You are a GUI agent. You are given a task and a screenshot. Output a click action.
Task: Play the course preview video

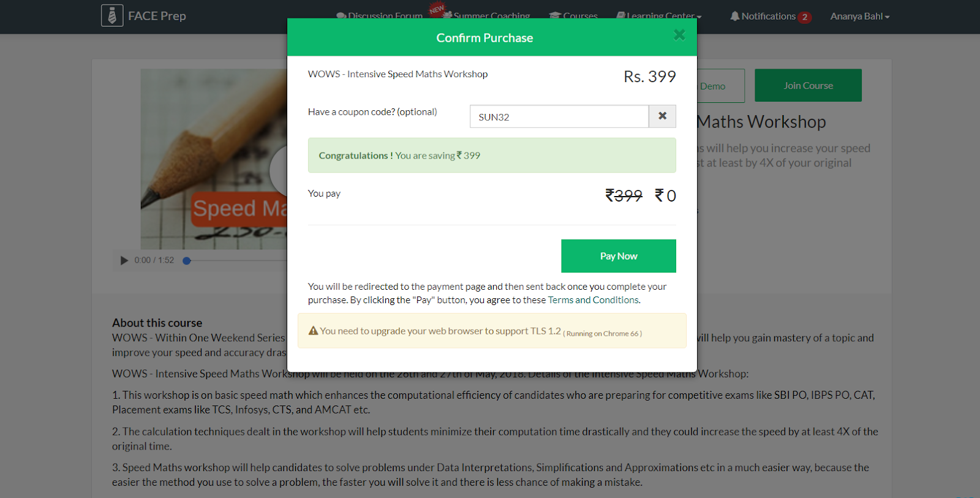tap(124, 260)
